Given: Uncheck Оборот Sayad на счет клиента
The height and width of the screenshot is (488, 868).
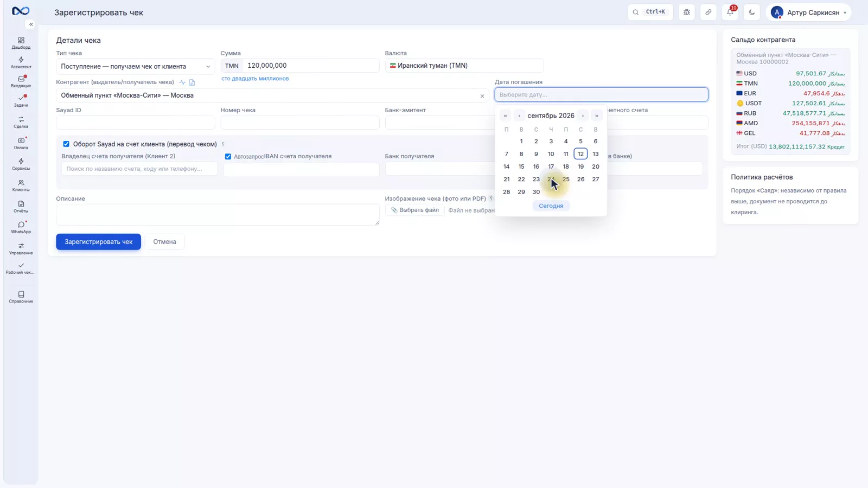Looking at the screenshot, I should pyautogui.click(x=66, y=144).
